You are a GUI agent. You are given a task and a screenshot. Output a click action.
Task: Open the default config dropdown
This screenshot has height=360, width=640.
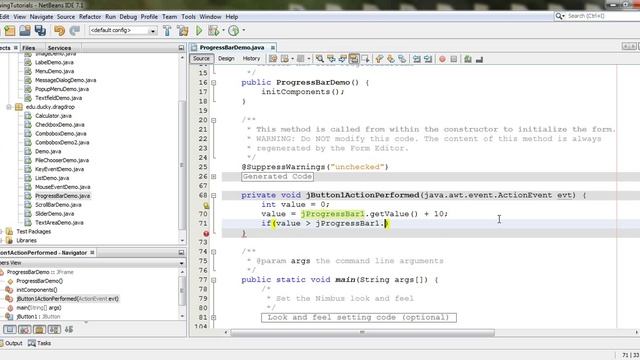(x=153, y=31)
